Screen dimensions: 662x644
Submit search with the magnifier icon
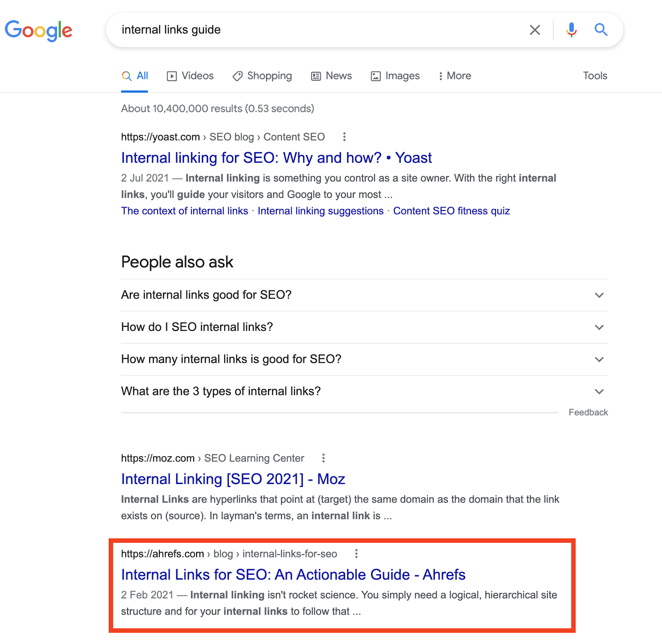pos(601,30)
